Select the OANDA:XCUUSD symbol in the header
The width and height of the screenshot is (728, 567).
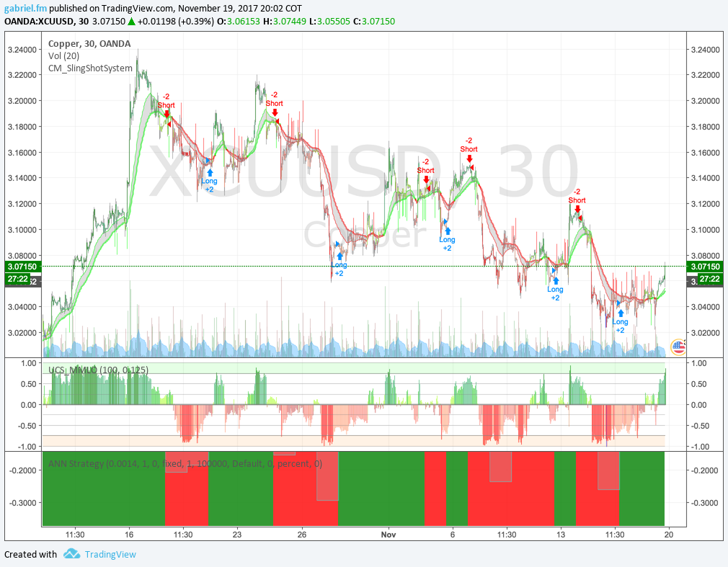click(40, 22)
